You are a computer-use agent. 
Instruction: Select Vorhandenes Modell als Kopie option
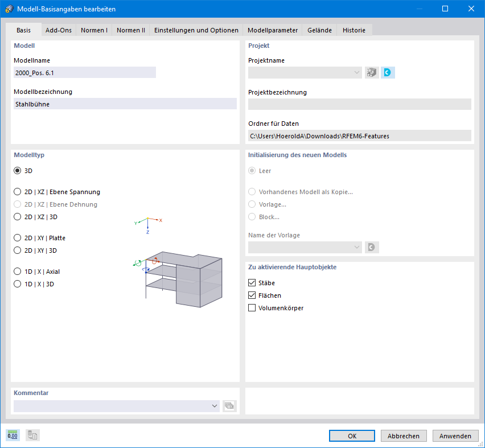[252, 192]
